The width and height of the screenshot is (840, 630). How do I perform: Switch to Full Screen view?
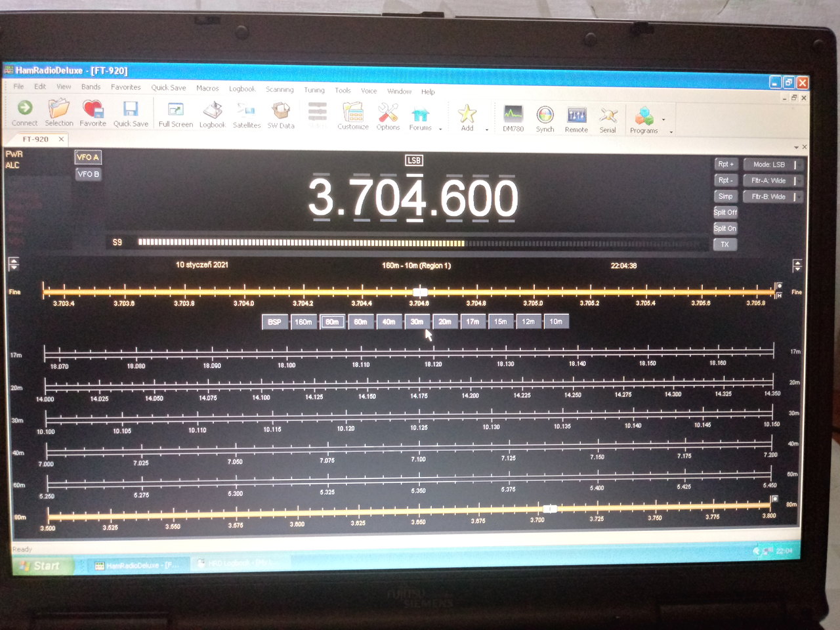coord(175,114)
